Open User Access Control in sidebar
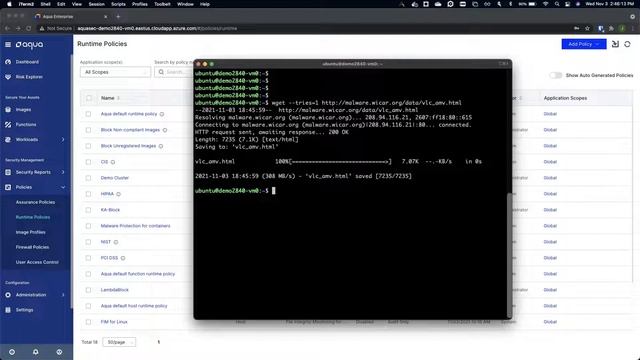This screenshot has height=360, width=640. [37, 262]
